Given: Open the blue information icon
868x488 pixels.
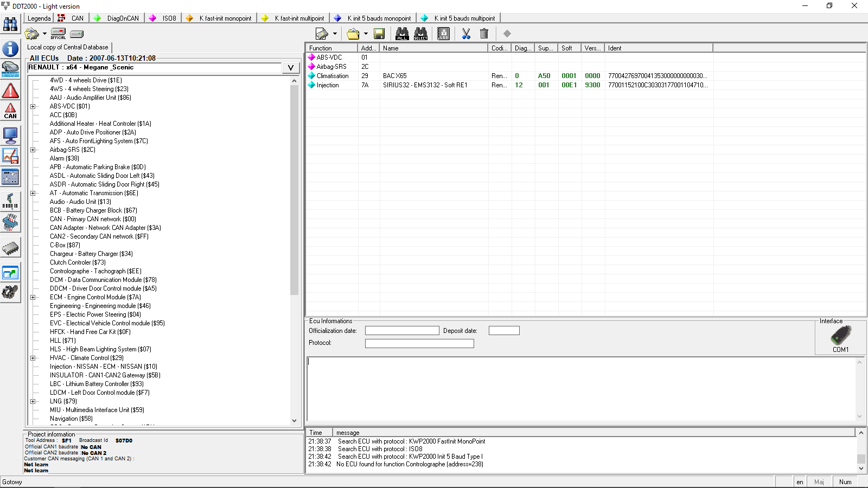Looking at the screenshot, I should (10, 49).
